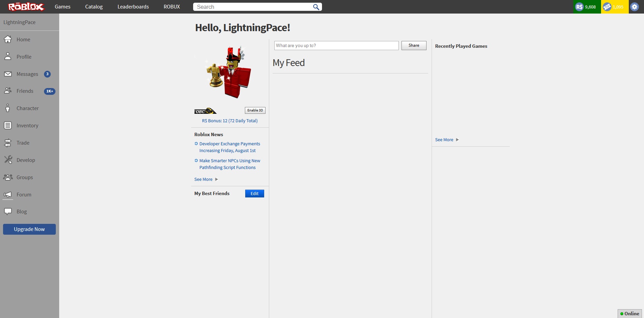Open Messages via the envelope icon

tap(8, 74)
